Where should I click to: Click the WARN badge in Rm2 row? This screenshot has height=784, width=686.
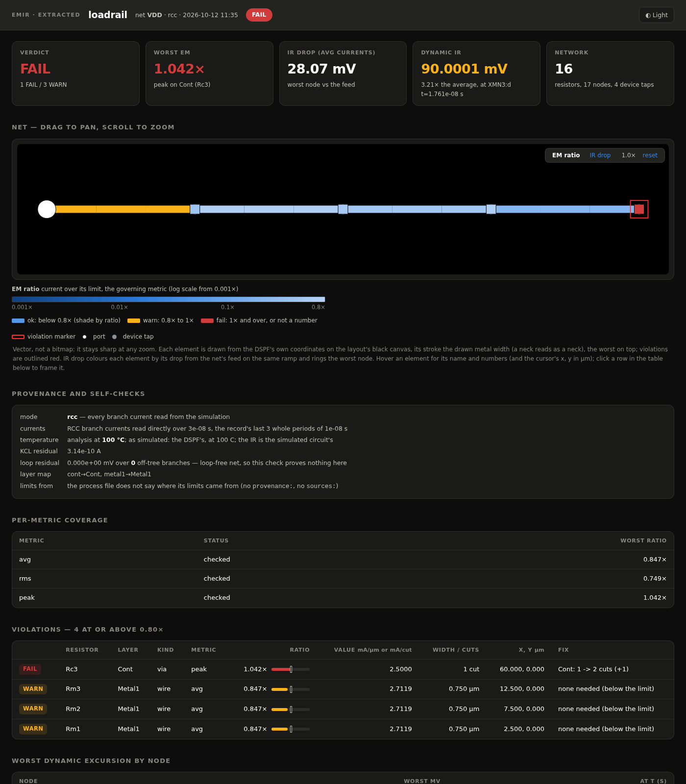click(33, 709)
